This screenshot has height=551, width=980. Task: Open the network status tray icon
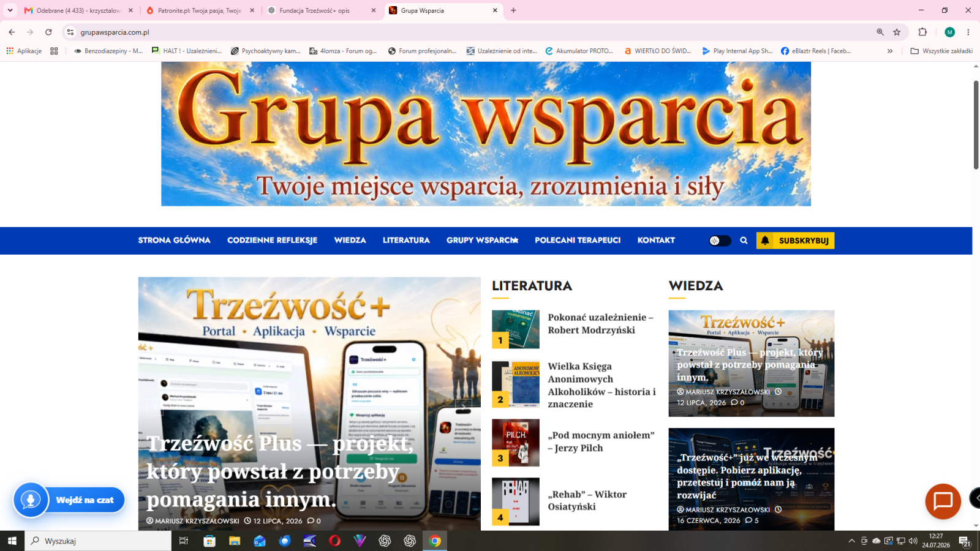pos(900,541)
